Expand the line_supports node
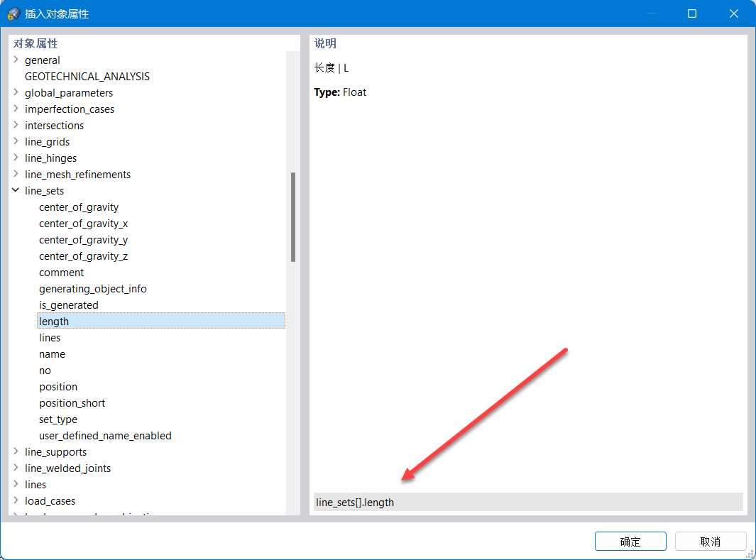 click(16, 451)
